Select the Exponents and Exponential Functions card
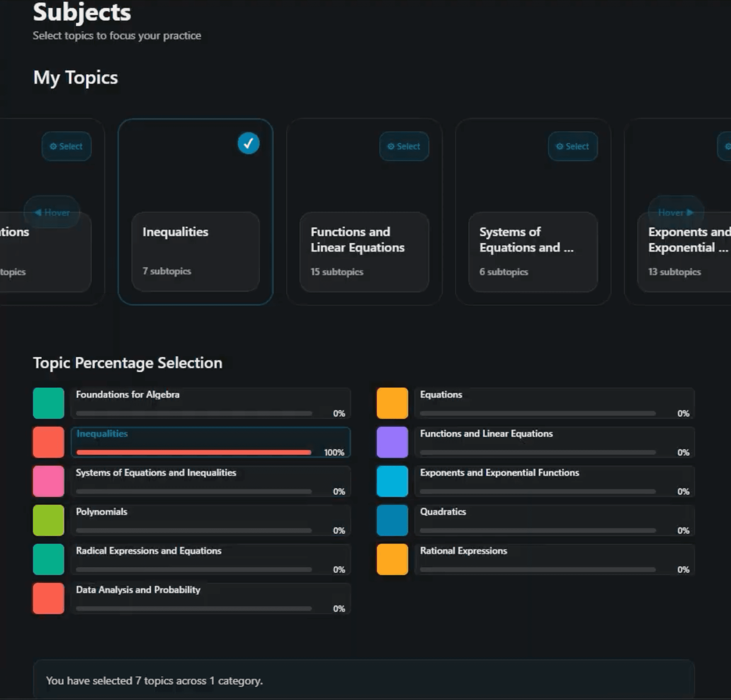Image resolution: width=731 pixels, height=700 pixels. [724, 146]
